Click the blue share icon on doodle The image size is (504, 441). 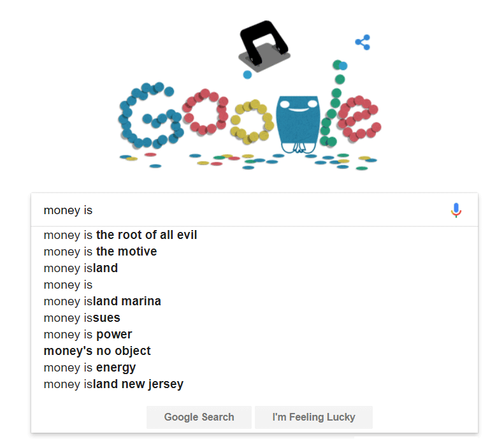[x=363, y=42]
